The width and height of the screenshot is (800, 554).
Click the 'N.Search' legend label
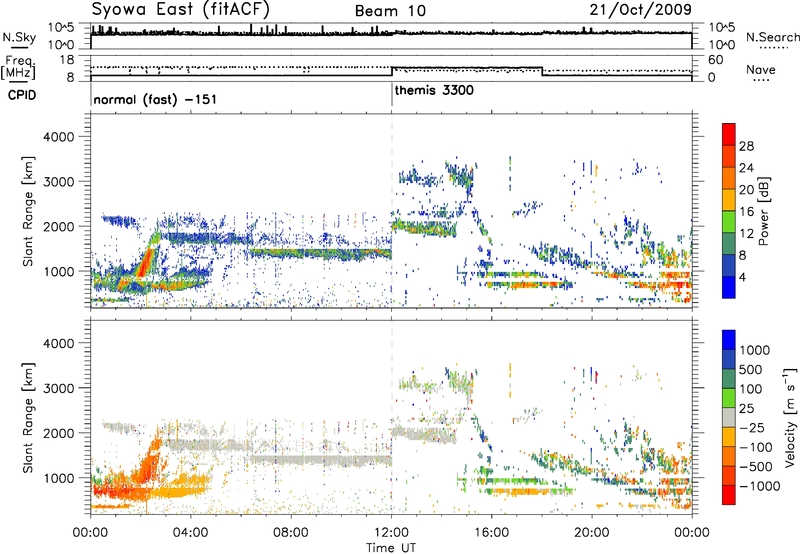pyautogui.click(x=772, y=37)
